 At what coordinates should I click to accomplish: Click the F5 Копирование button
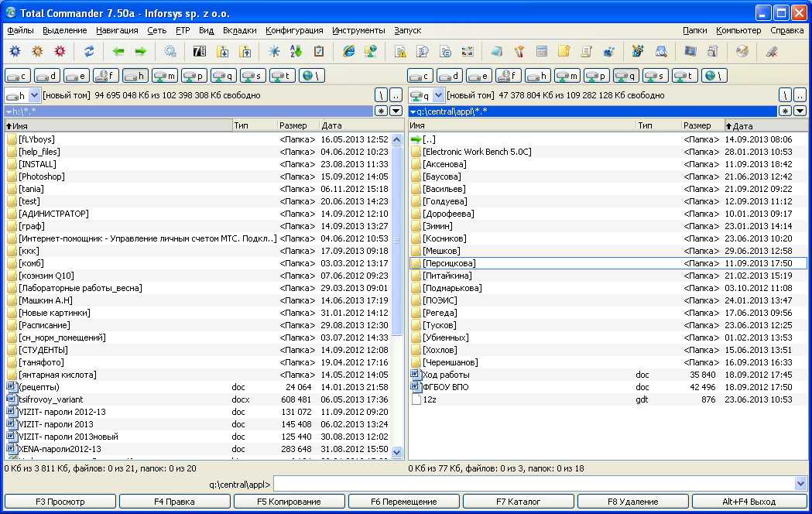pos(289,502)
